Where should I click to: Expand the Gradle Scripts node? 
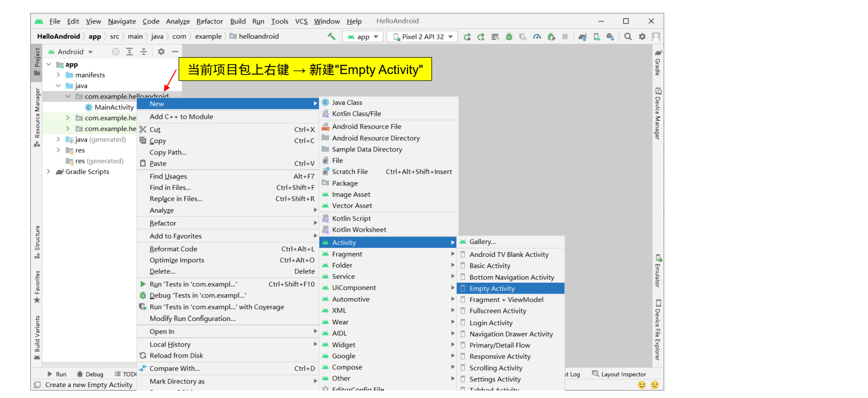[x=49, y=171]
